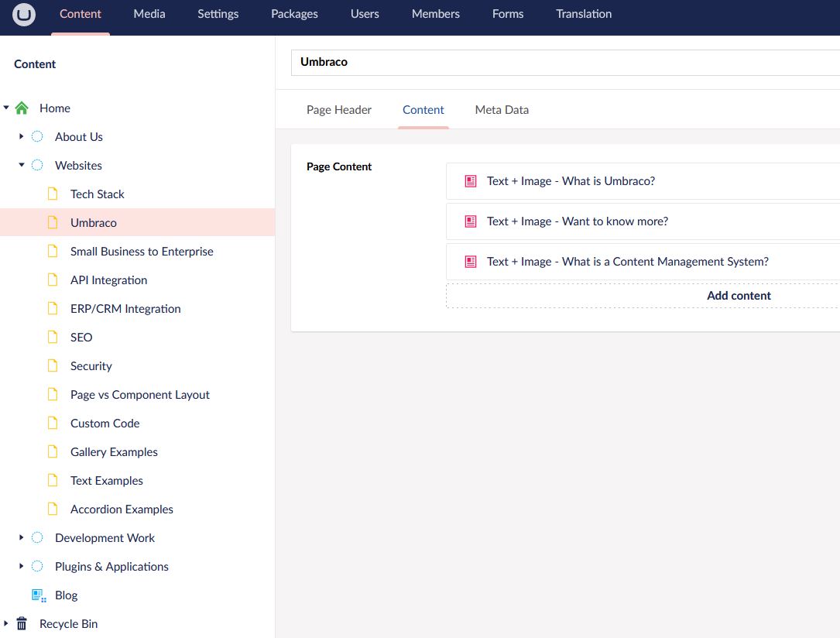The image size is (840, 638).
Task: Collapse the Websites tree node
Action: pyautogui.click(x=22, y=166)
